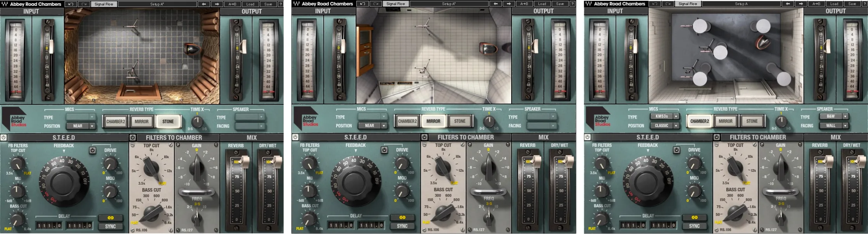
Task: Click the delay link icon in middle plugin
Action: [402, 217]
